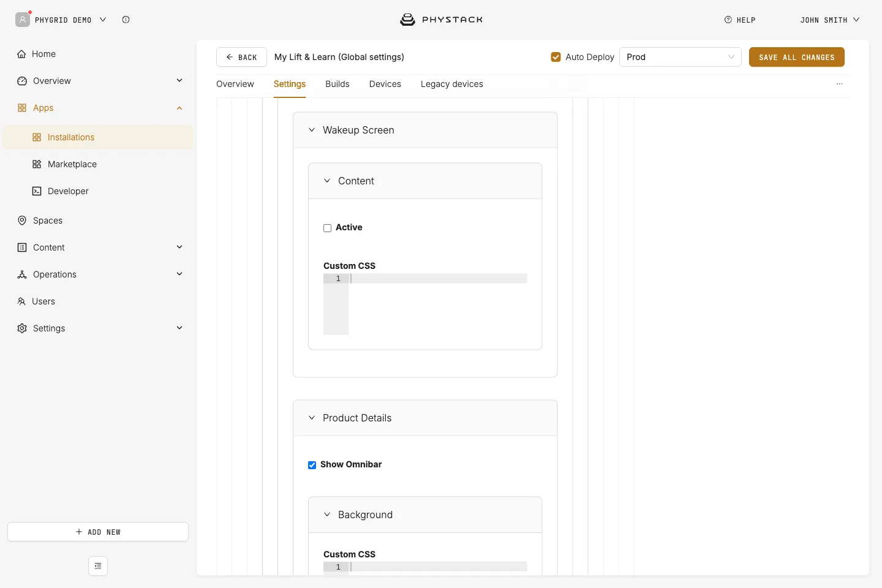Switch to the Legacy devices tab
This screenshot has width=882, height=588.
pyautogui.click(x=452, y=84)
